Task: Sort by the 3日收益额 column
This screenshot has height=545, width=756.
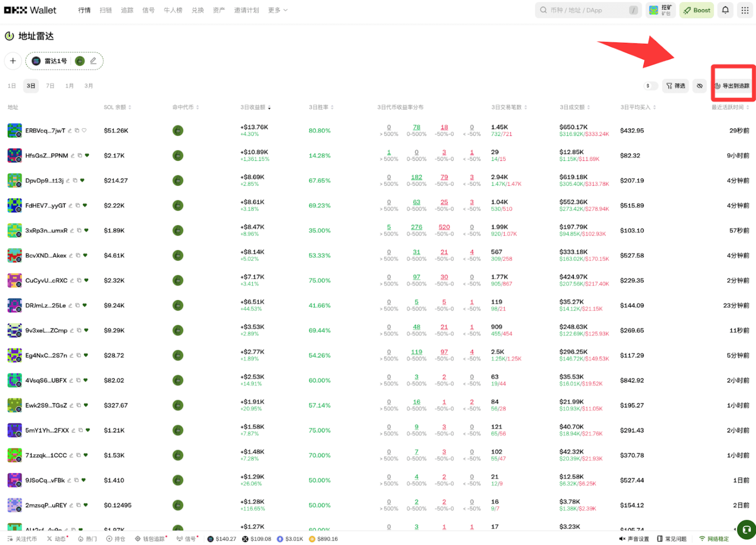Action: click(x=256, y=107)
